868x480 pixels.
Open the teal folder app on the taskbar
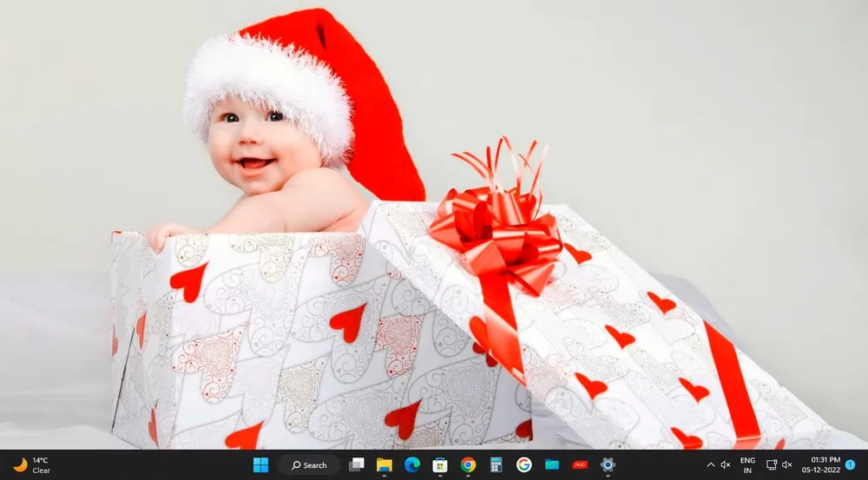pos(552,465)
